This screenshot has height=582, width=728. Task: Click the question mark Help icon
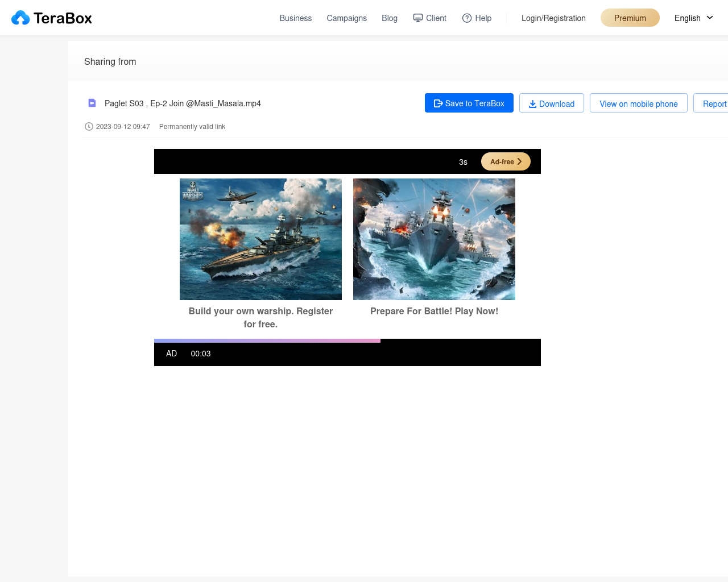(x=467, y=18)
